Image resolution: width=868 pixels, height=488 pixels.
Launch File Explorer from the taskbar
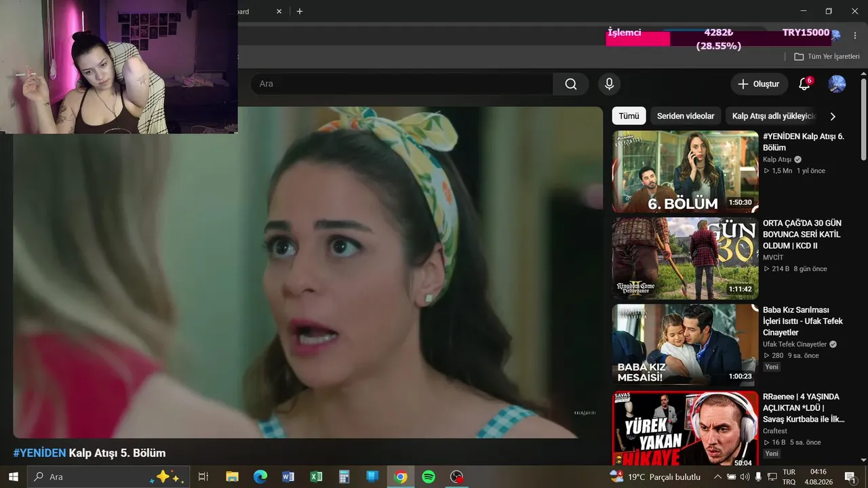tap(232, 476)
